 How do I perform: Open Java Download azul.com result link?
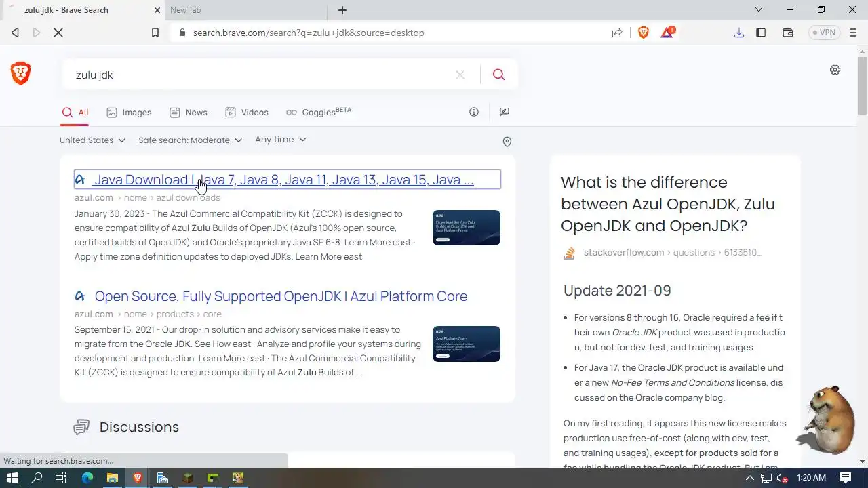tap(283, 180)
